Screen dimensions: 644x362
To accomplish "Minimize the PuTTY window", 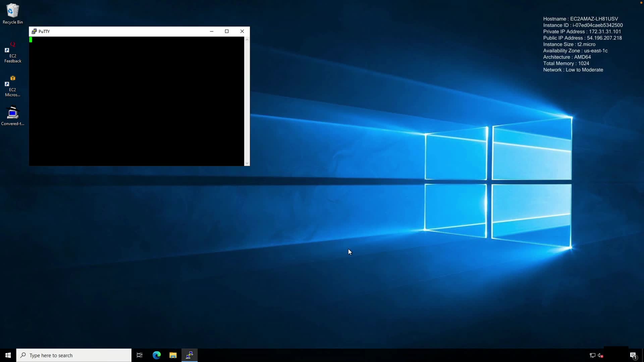I will click(212, 31).
